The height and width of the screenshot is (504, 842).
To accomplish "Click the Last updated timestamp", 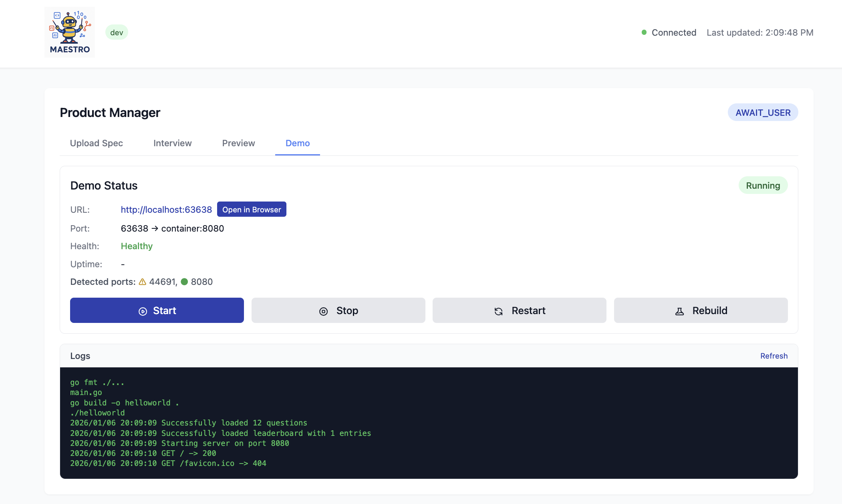I will click(x=760, y=32).
